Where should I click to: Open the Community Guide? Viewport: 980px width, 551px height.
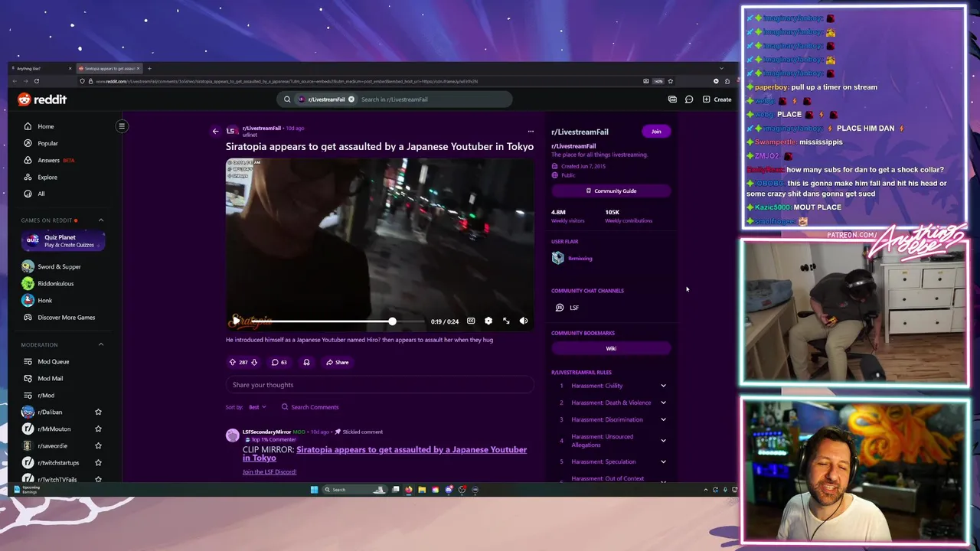click(611, 191)
